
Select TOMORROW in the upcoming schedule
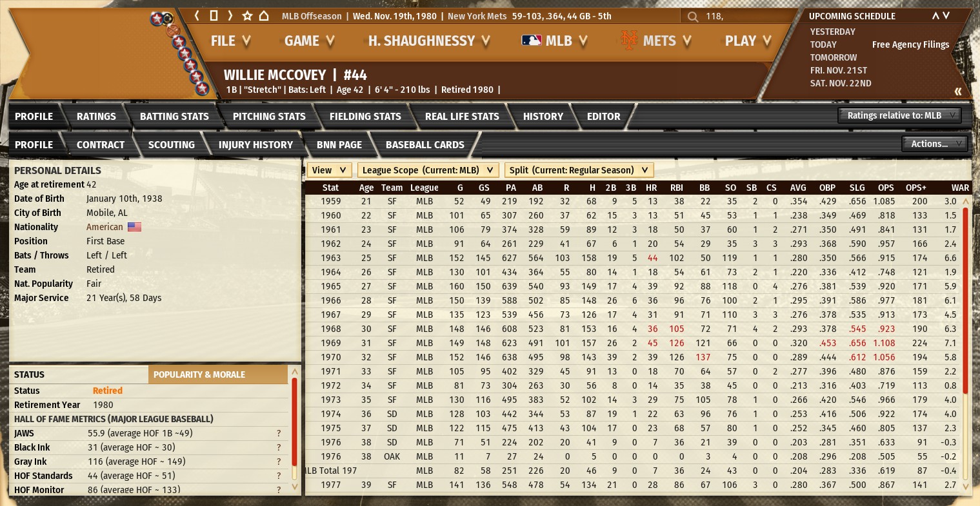coord(834,57)
